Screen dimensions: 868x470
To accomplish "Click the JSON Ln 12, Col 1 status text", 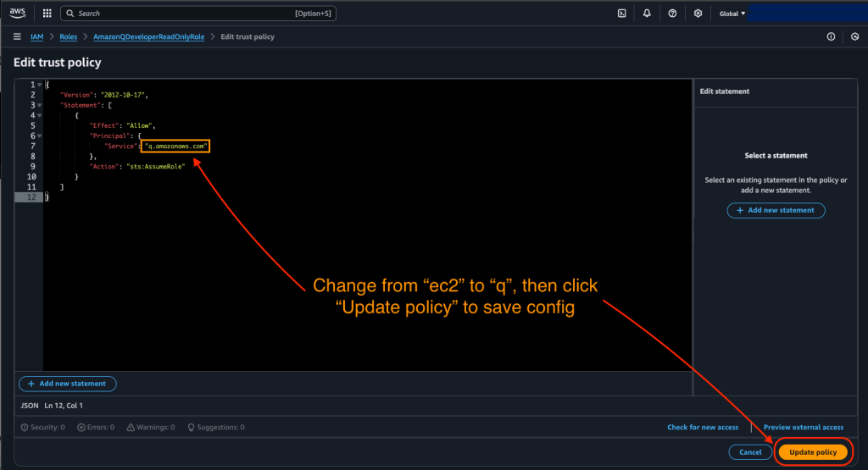I will point(52,406).
